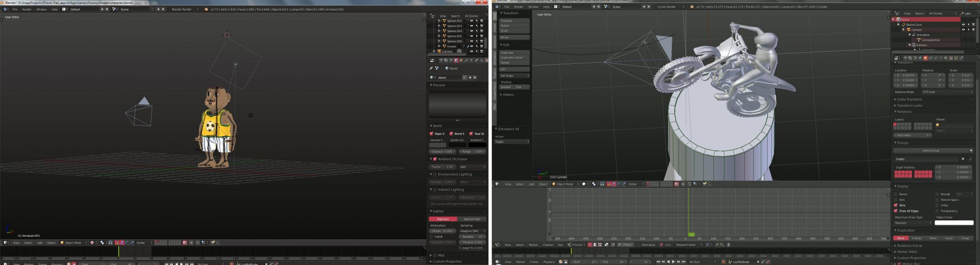
Task: Open Help menu in left Blender window
Action: coord(55,9)
